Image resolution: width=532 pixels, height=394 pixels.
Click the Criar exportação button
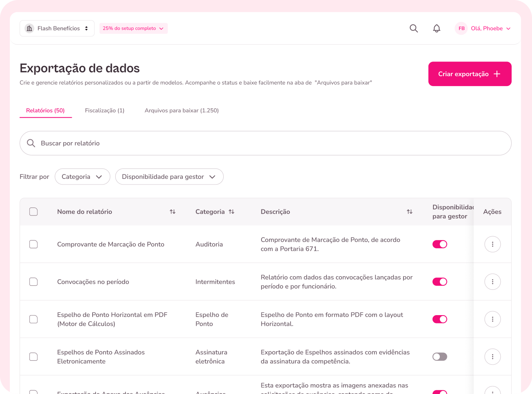(x=470, y=74)
